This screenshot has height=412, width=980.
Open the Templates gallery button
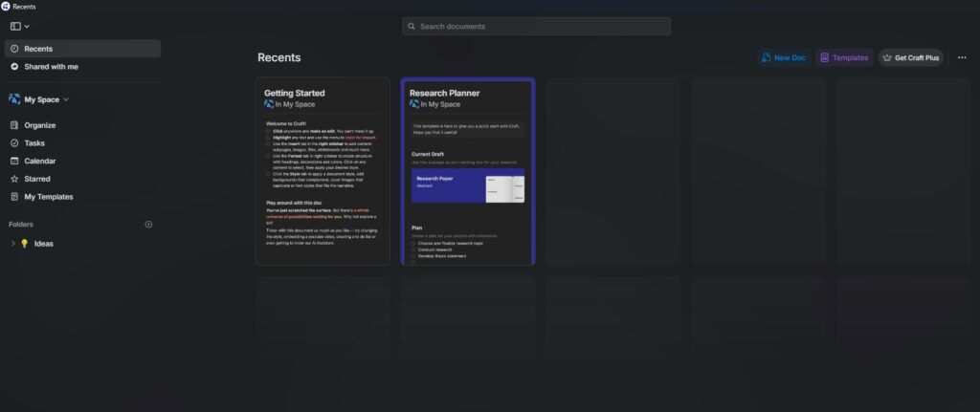pyautogui.click(x=843, y=57)
